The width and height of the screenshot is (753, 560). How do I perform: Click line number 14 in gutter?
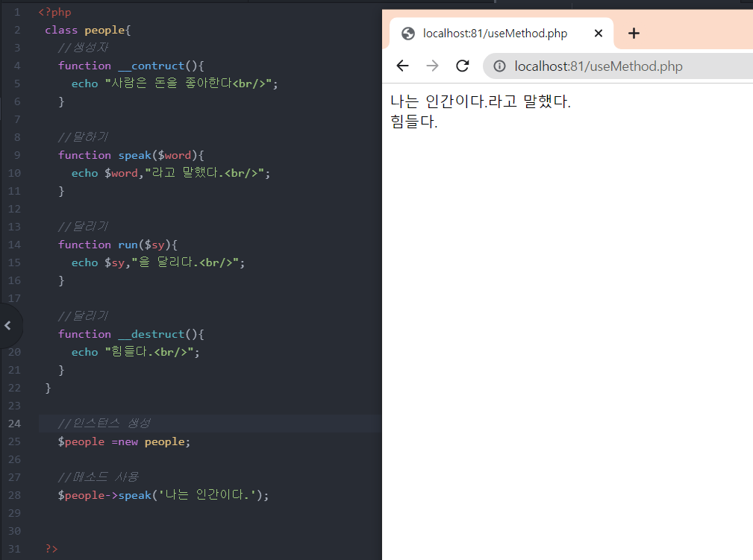point(14,245)
